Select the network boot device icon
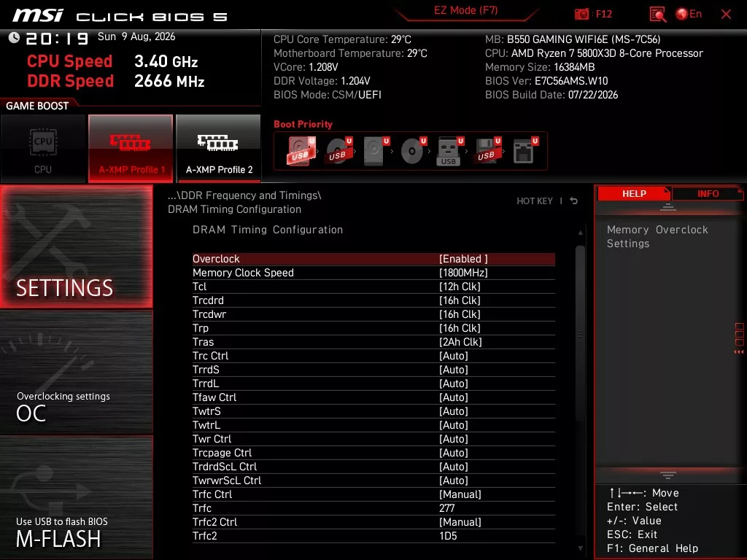747x560 pixels. (x=525, y=151)
